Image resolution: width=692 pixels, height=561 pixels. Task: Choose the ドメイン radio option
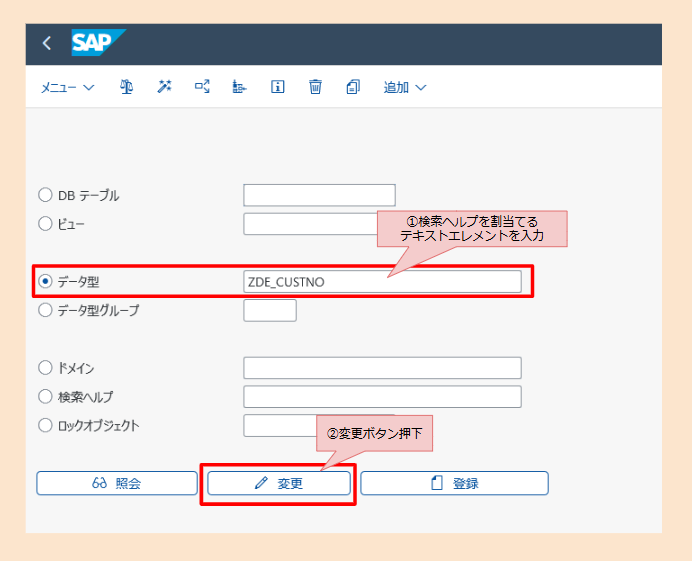tap(45, 368)
